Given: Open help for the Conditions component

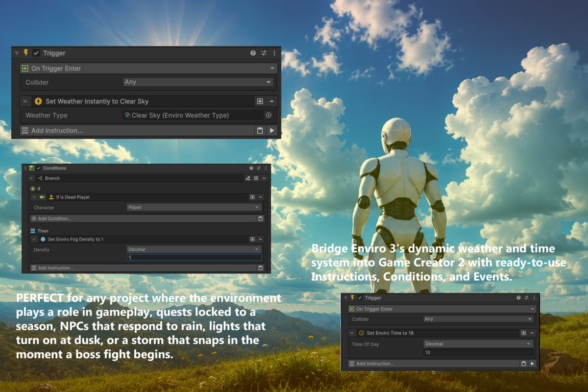Looking at the screenshot, I should pyautogui.click(x=251, y=168).
